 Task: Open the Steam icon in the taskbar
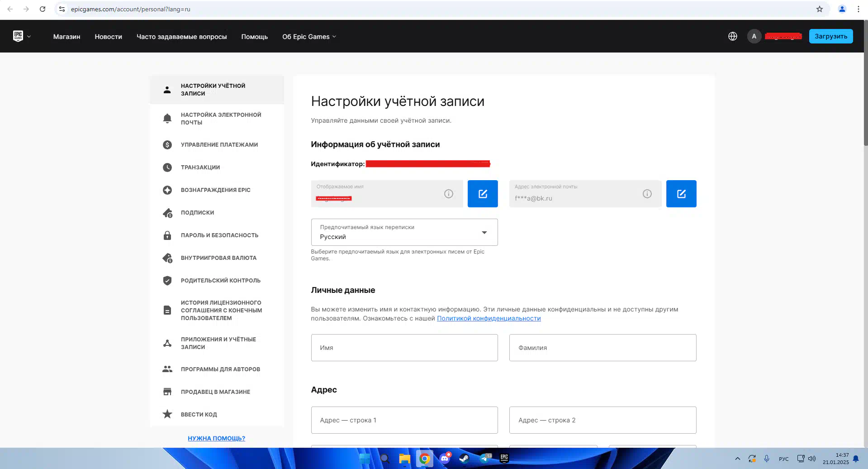point(464,459)
